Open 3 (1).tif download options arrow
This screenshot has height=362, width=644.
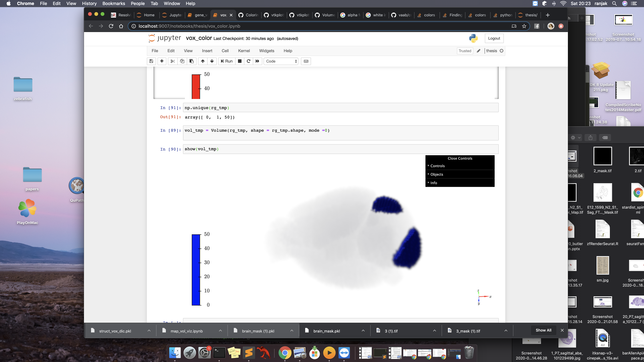pyautogui.click(x=435, y=331)
